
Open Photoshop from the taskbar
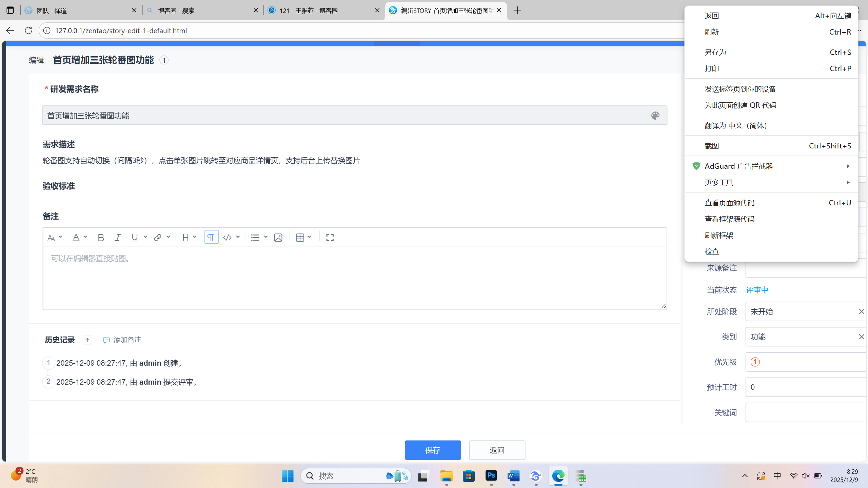(491, 476)
